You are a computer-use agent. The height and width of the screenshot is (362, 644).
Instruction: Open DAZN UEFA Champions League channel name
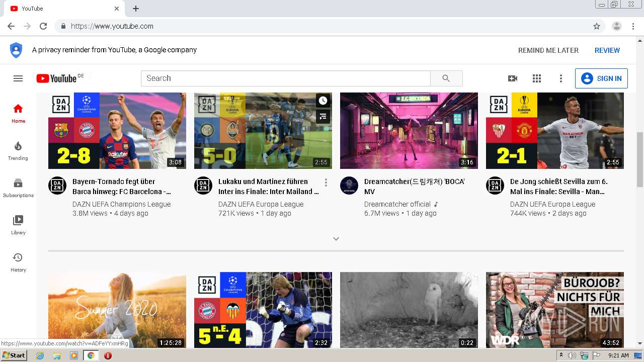point(122,204)
